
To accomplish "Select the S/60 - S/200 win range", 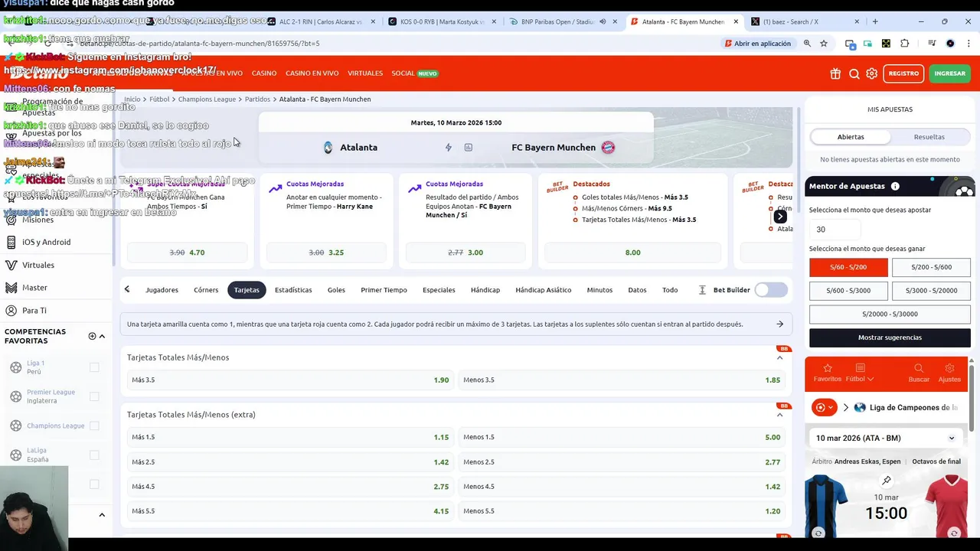I will pyautogui.click(x=848, y=267).
